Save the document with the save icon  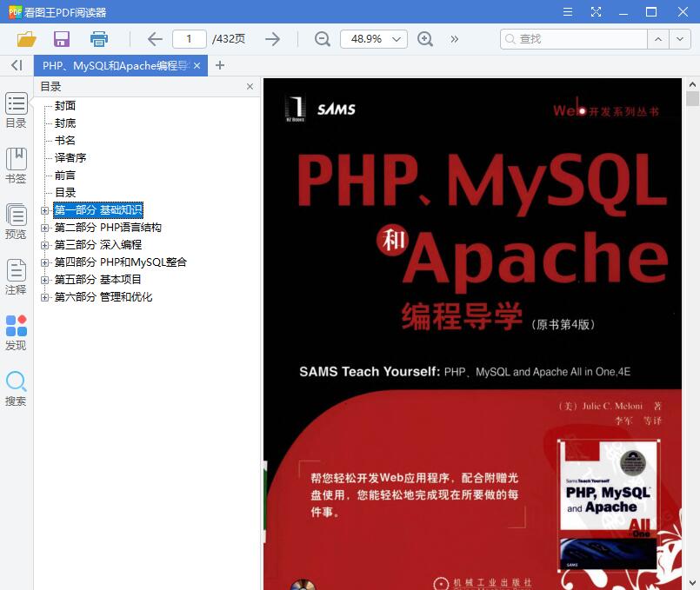click(x=60, y=39)
